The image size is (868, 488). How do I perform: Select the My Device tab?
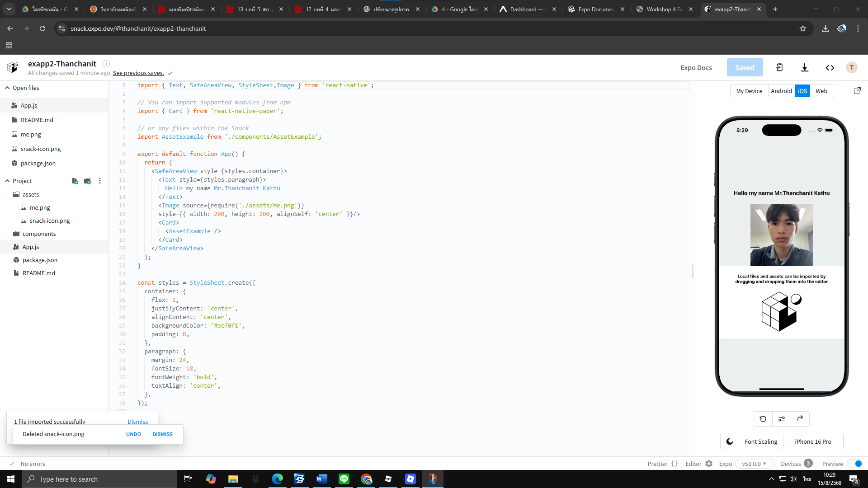(x=749, y=91)
